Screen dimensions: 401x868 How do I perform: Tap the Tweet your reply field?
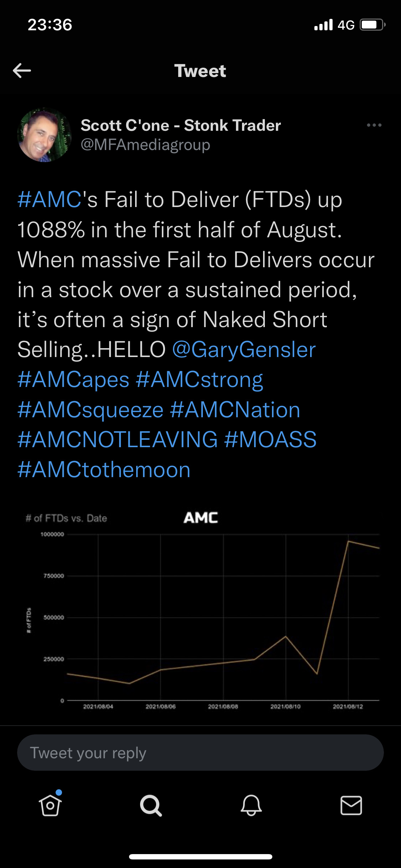200,753
